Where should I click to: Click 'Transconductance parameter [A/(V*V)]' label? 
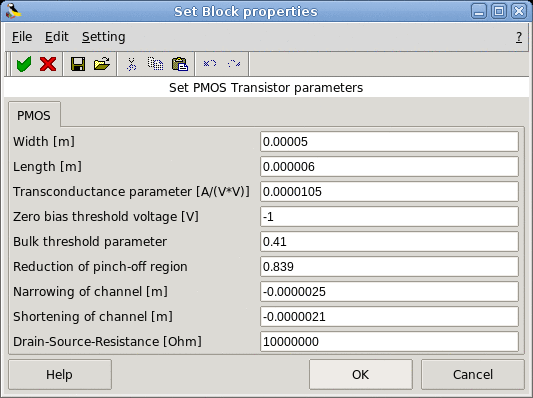tap(131, 192)
